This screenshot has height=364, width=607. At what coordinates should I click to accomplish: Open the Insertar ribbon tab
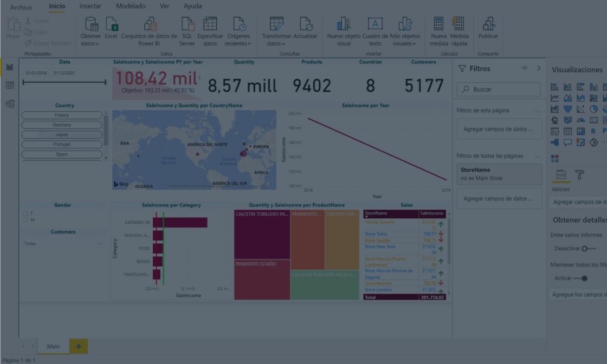90,6
